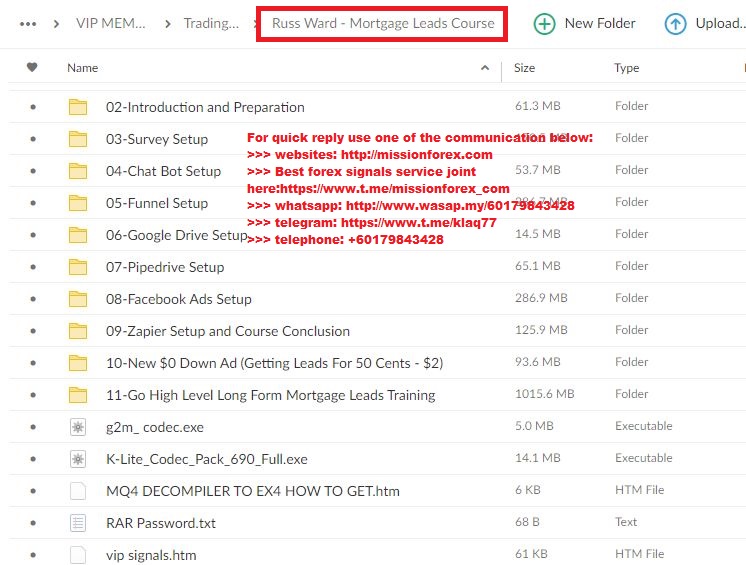Favorite dot for g2m_ codec.exe row

[33, 427]
